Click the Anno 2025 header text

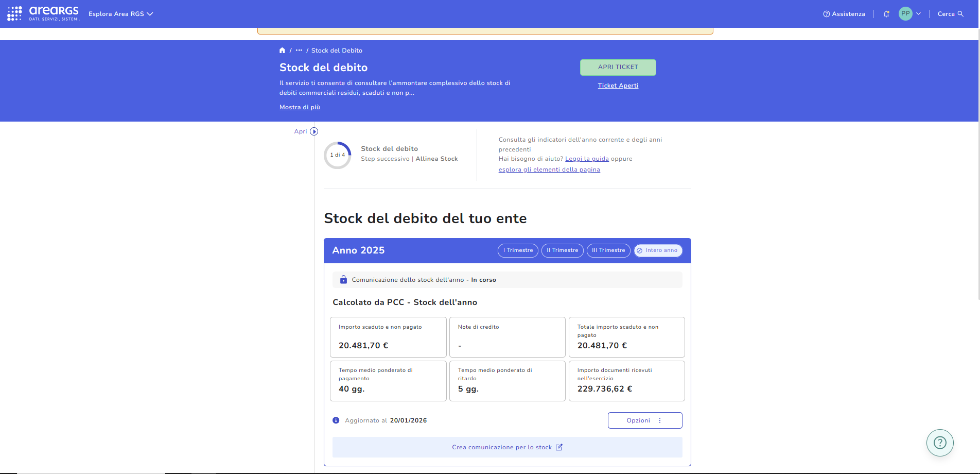358,250
